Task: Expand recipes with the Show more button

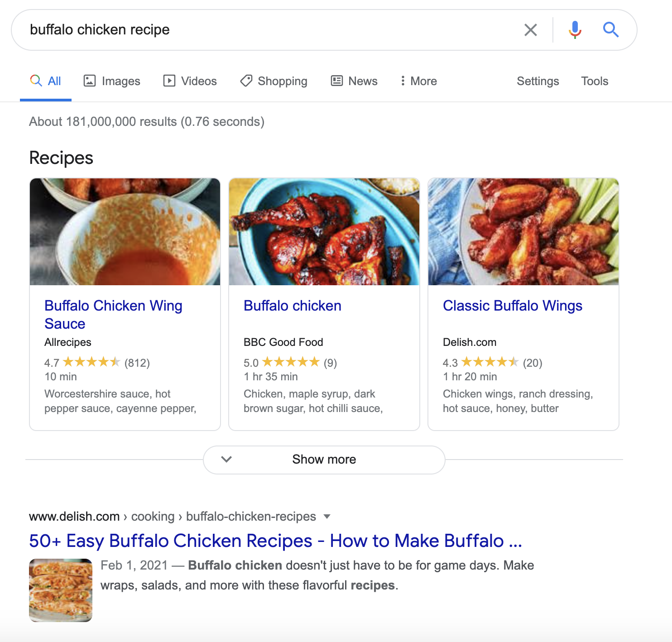Action: (324, 460)
